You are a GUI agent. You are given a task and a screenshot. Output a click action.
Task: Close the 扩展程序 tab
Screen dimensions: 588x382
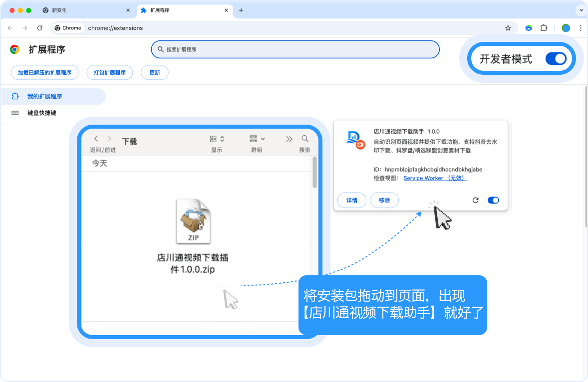click(226, 10)
